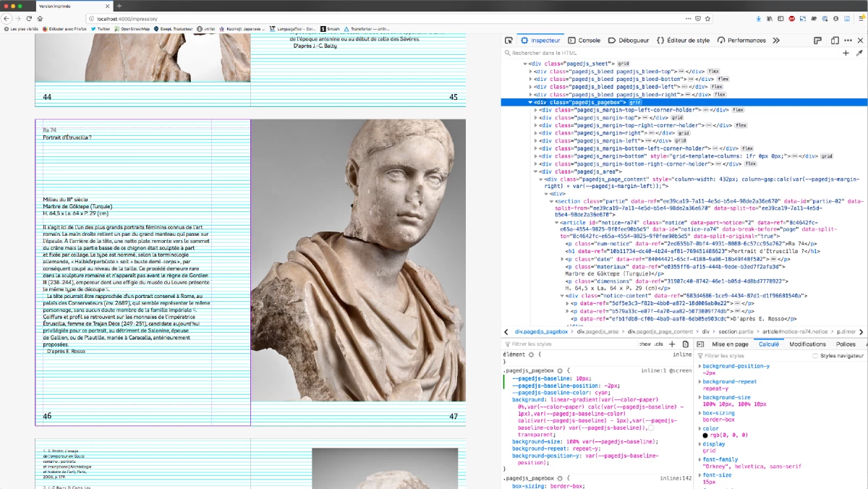Open the Firefox downloads arrow icon
868x489 pixels.
(x=758, y=18)
